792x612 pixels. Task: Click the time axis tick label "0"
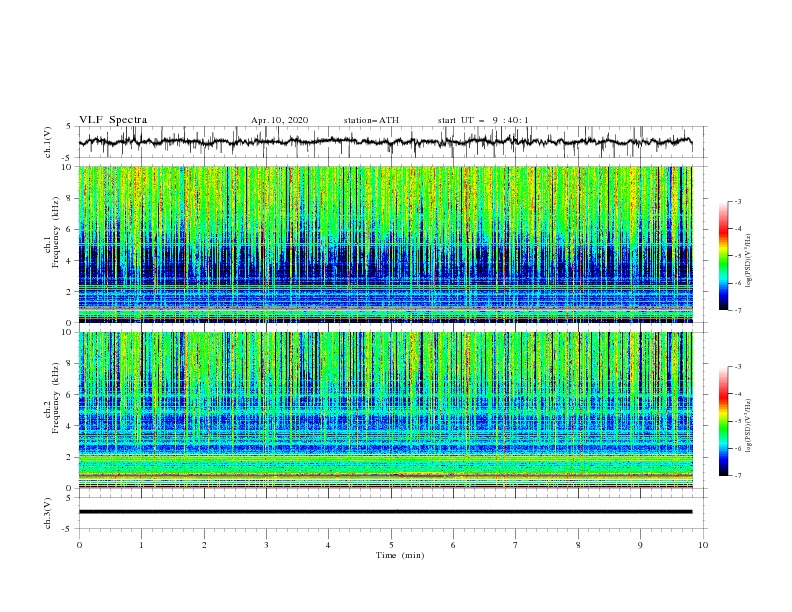(79, 545)
